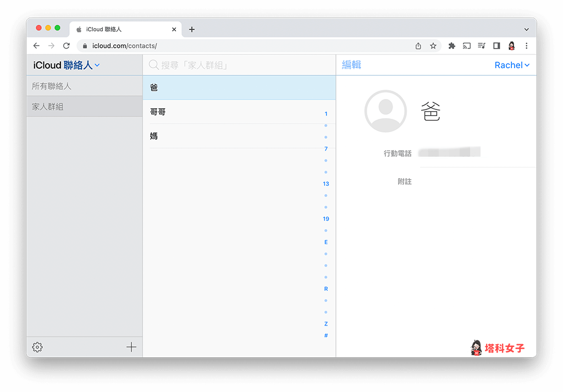Toggle the Chrome side panel icon

pos(496,46)
